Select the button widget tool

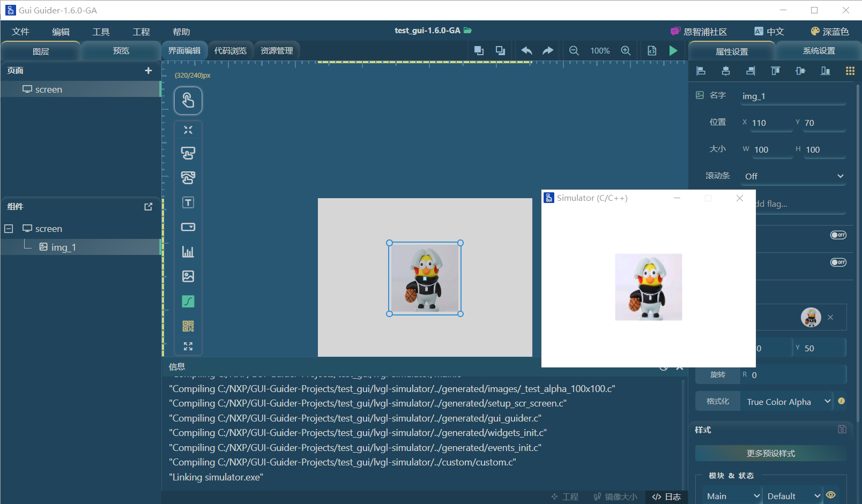tap(188, 153)
